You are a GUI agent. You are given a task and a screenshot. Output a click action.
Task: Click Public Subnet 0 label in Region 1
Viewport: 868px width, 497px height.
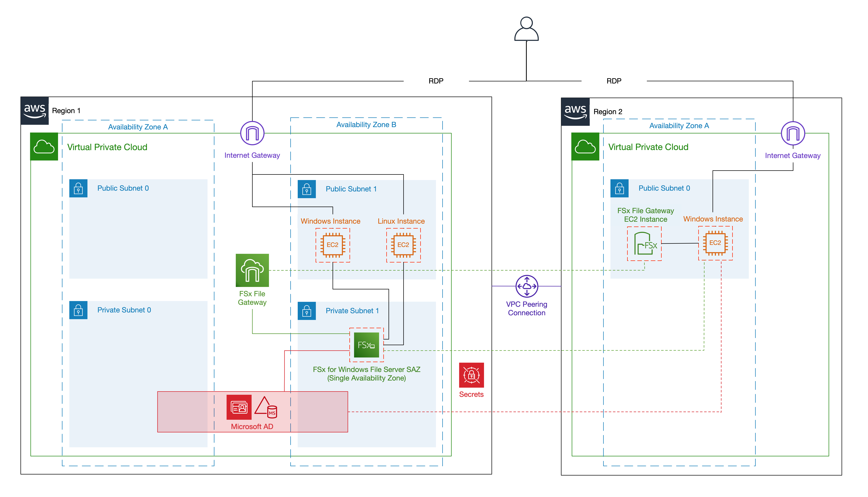(x=123, y=188)
